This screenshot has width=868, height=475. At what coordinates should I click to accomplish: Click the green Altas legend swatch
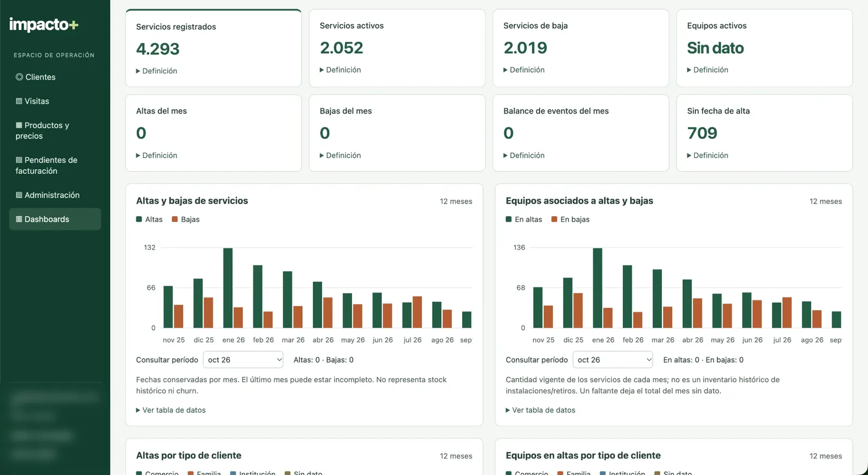(139, 219)
